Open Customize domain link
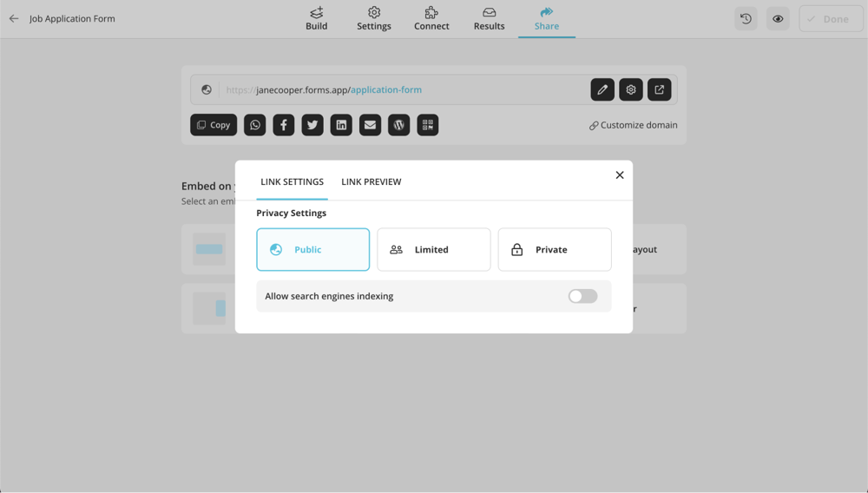 pos(634,126)
